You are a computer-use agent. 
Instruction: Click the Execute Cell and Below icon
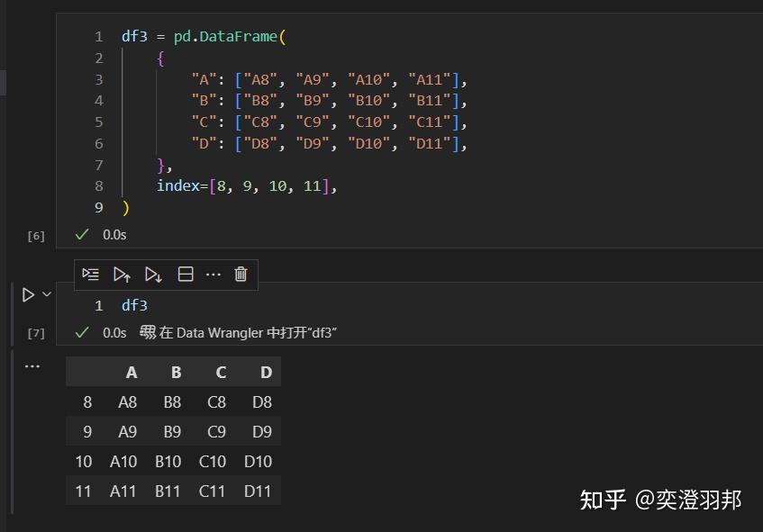(150, 275)
